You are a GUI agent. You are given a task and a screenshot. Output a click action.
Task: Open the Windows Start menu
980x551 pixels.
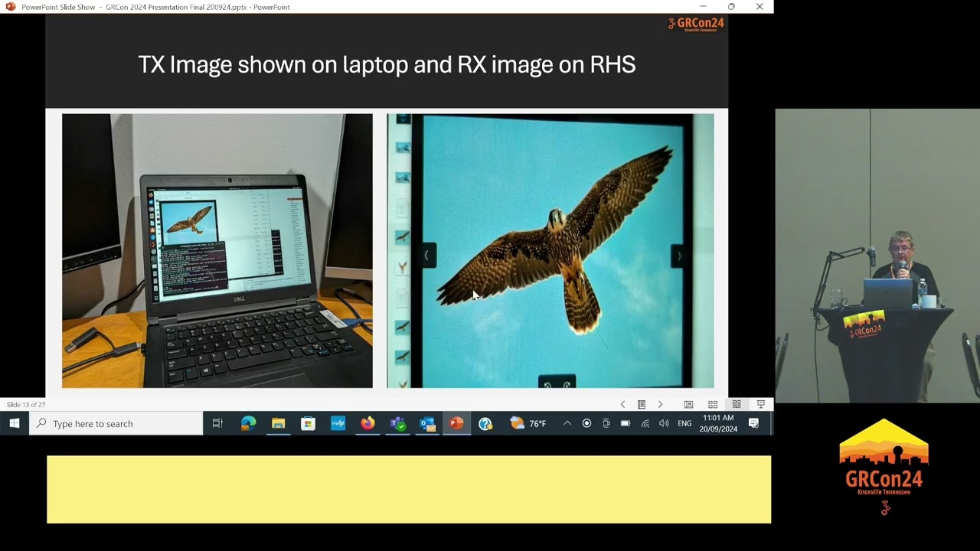[x=15, y=423]
